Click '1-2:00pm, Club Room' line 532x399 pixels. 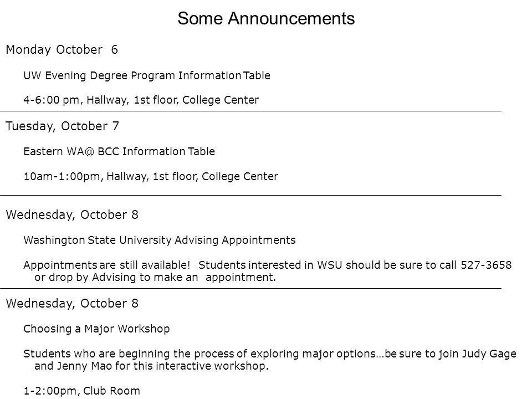[x=82, y=391]
